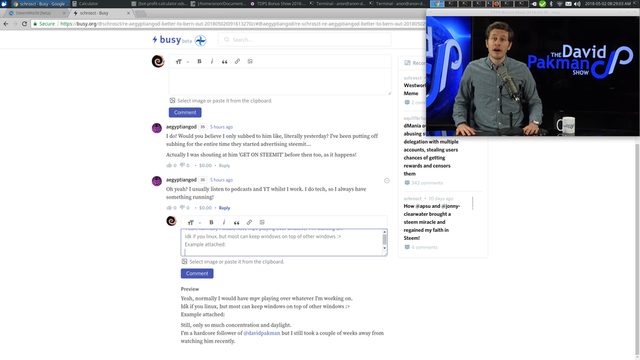
Task: Close the 'schrosct - Busy' tab
Action: click(128, 13)
